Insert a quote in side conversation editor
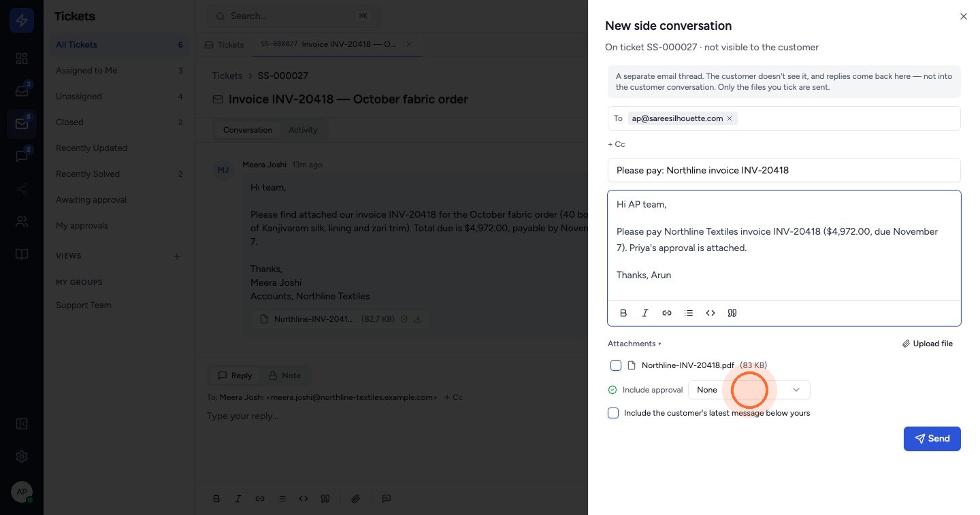Viewport: 980px width, 515px height. (732, 313)
